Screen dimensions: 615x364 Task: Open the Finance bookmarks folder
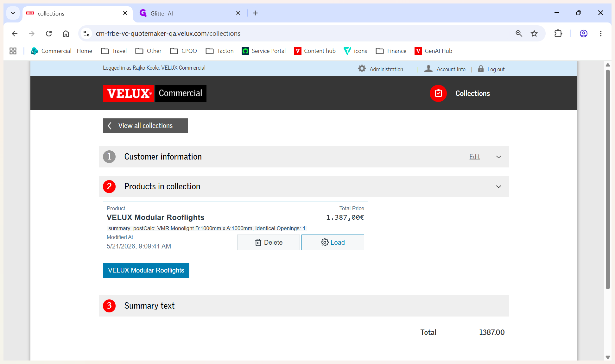tap(391, 51)
